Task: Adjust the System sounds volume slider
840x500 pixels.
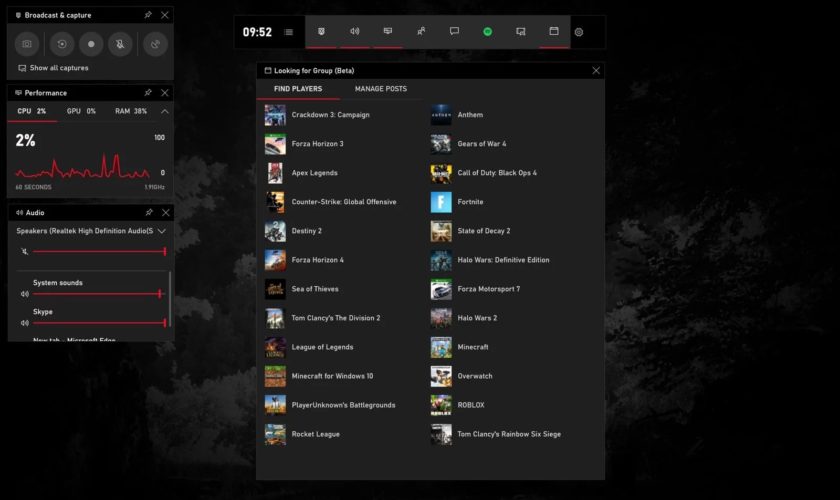Action: [x=98, y=294]
